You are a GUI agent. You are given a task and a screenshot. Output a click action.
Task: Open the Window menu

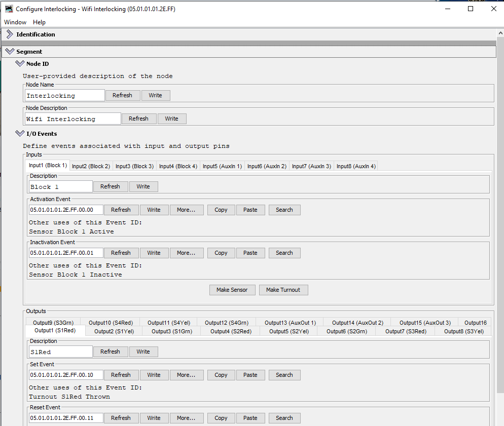(15, 22)
